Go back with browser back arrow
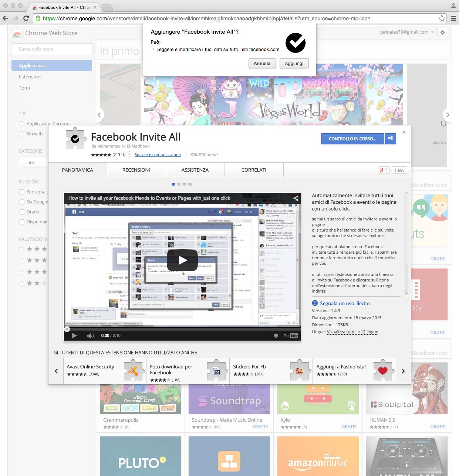The width and height of the screenshot is (459, 476). tap(5, 18)
